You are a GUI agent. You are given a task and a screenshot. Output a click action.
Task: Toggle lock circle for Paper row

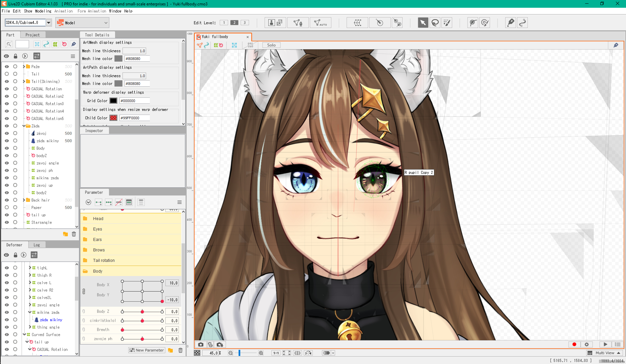15,208
